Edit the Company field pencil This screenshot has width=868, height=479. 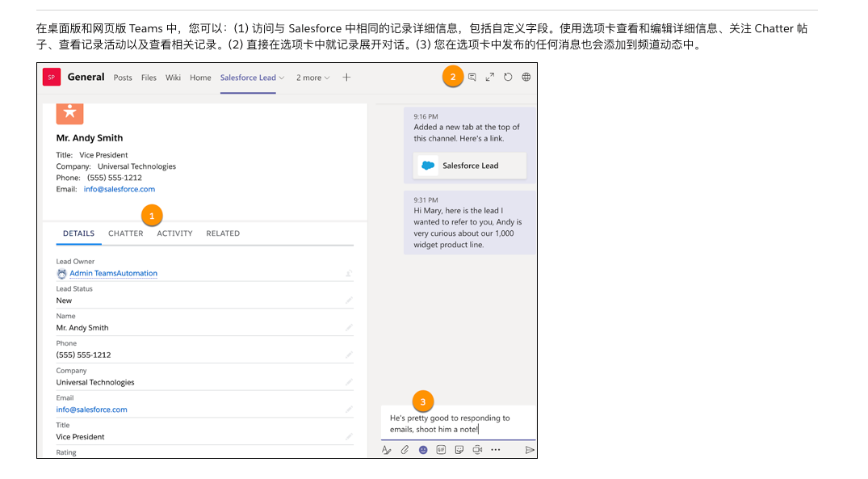(349, 382)
